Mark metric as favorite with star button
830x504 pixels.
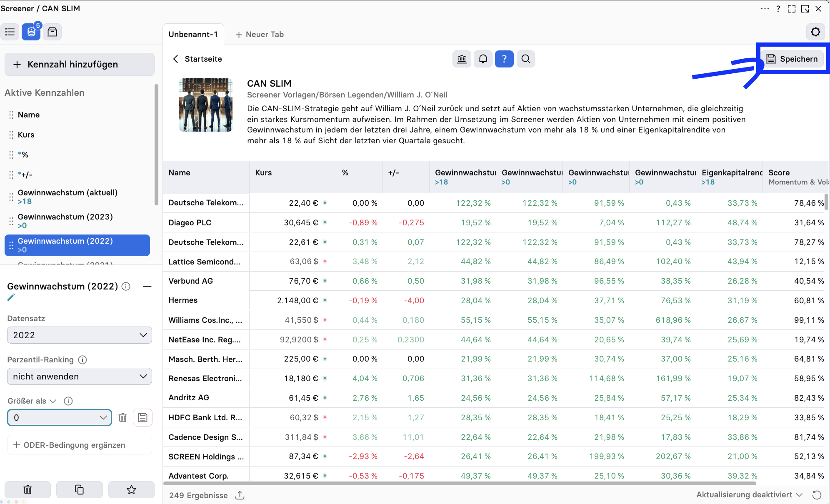click(x=131, y=490)
